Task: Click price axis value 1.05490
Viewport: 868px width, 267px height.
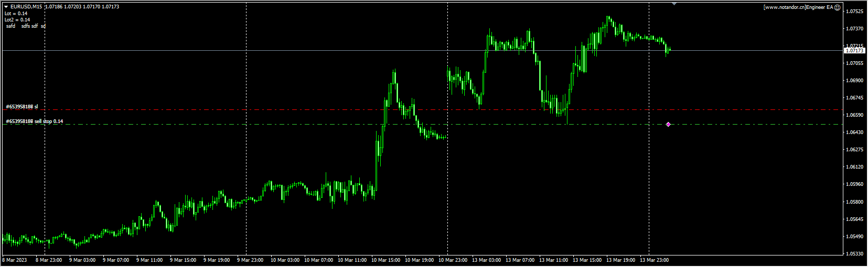Action: pyautogui.click(x=855, y=237)
